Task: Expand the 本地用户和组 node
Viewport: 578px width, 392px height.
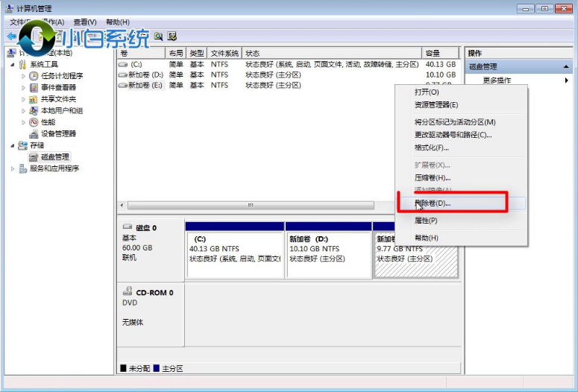Action: (x=23, y=110)
